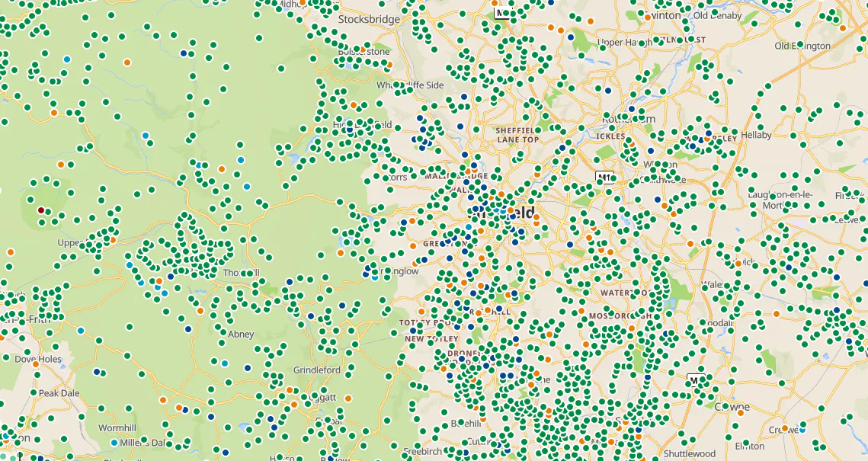Select the Grindleford place label

[x=317, y=370]
